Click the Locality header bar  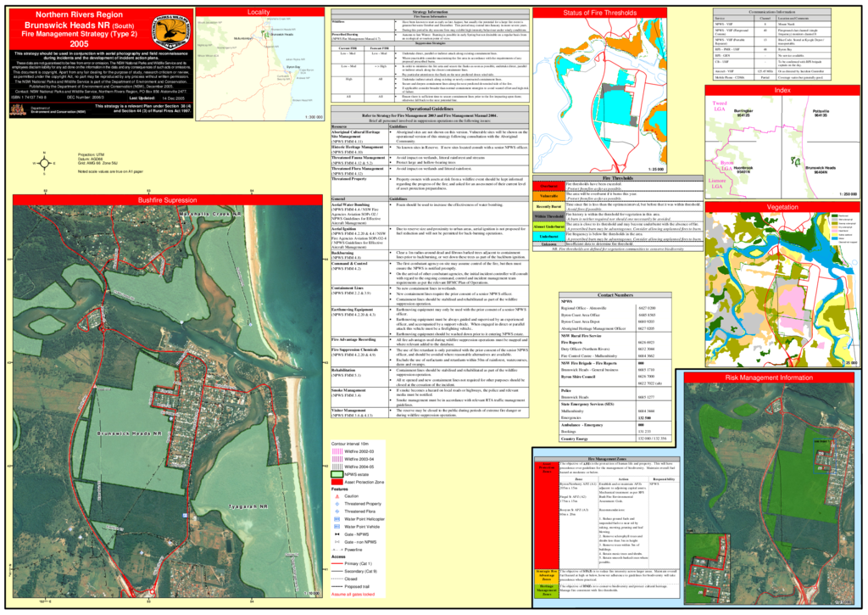point(260,12)
